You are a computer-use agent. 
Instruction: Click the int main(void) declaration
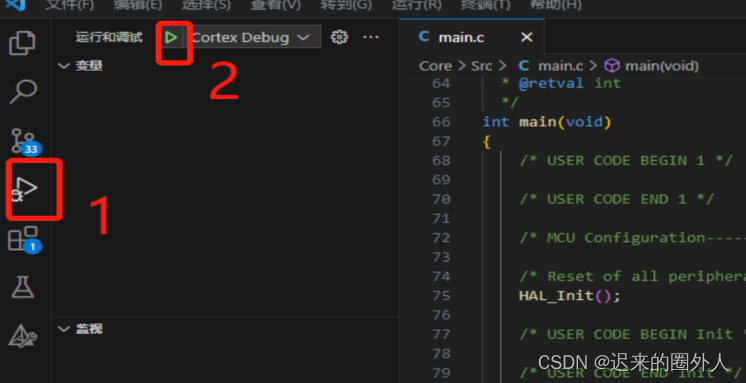pyautogui.click(x=547, y=122)
